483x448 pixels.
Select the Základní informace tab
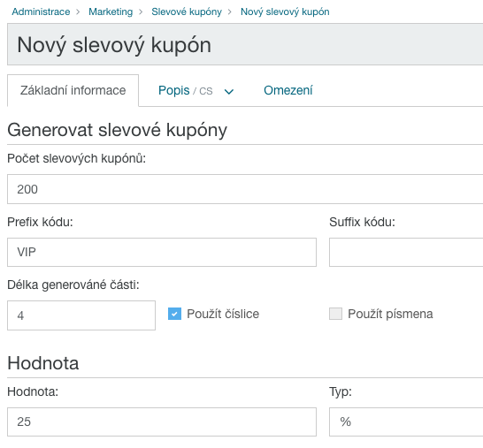(73, 90)
